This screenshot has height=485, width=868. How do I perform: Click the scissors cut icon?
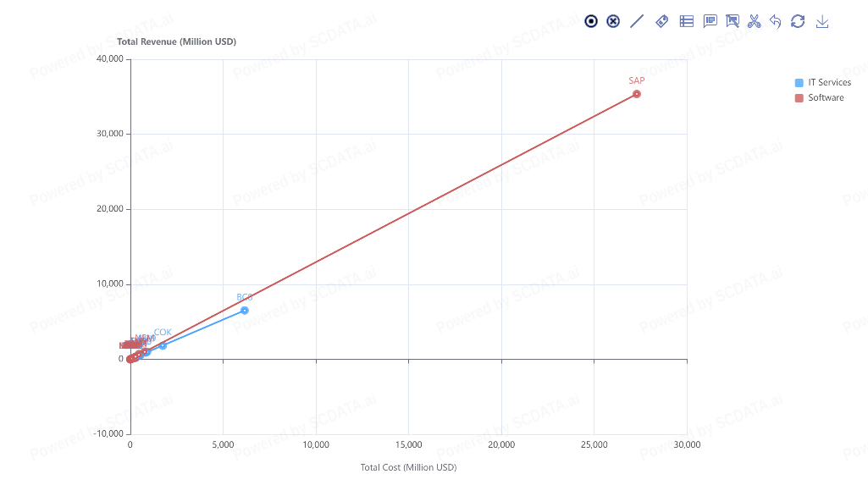pos(754,21)
